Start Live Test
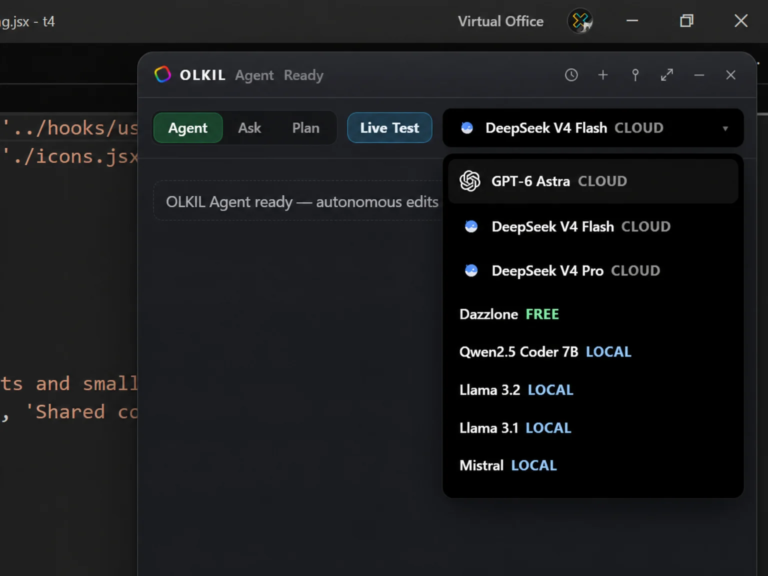The image size is (768, 576). [390, 128]
